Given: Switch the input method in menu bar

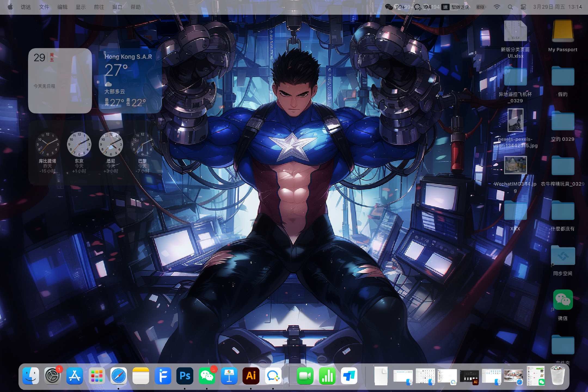Looking at the screenshot, I should coord(445,7).
